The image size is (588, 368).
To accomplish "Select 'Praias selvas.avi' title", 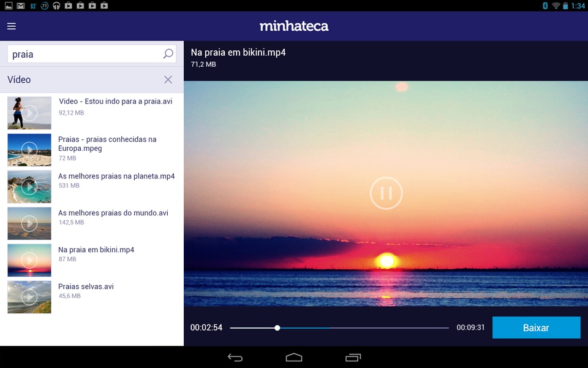I will tap(86, 286).
